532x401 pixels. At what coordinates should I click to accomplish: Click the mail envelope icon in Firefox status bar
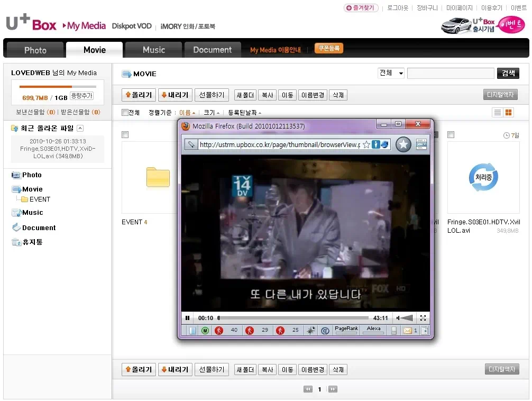click(408, 330)
